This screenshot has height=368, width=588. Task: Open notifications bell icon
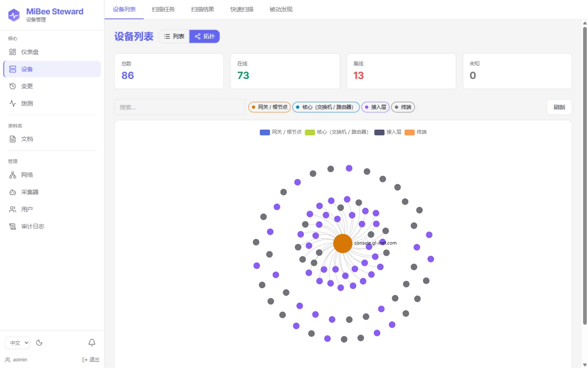[92, 343]
